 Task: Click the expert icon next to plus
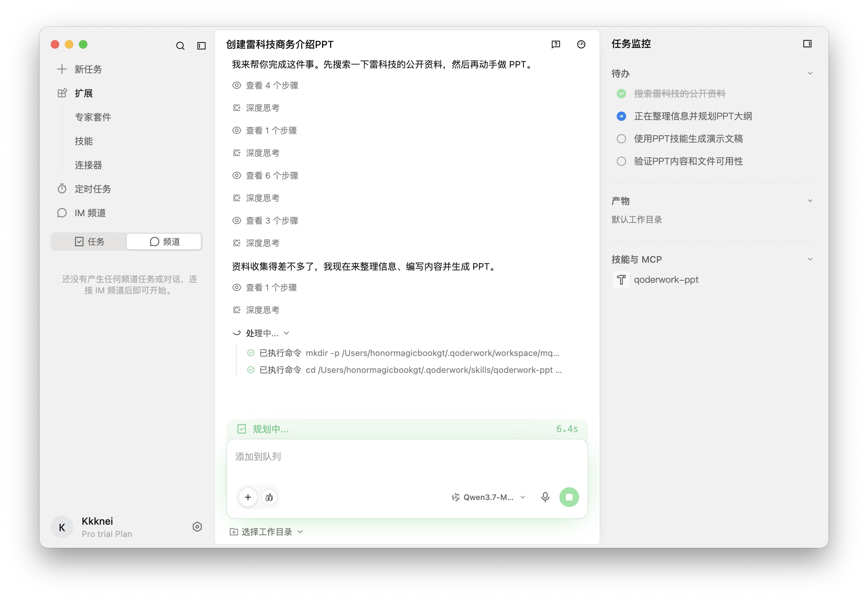click(269, 497)
